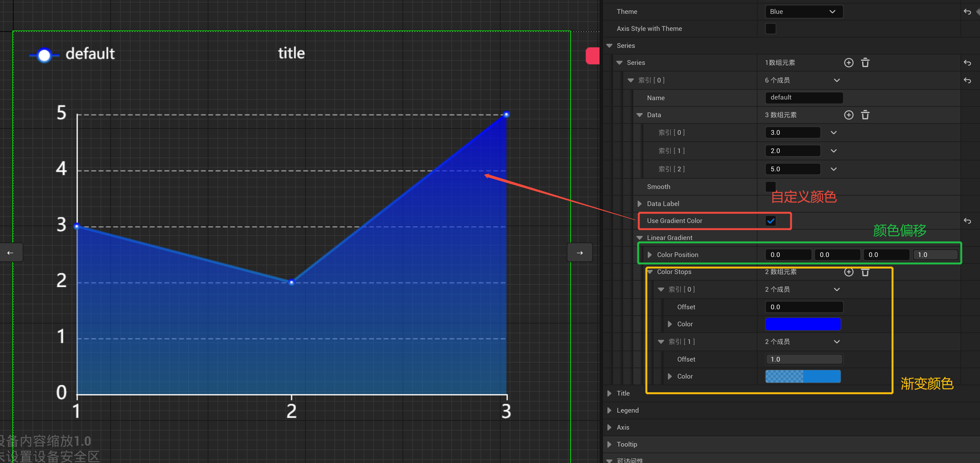
Task: Delete Color Stops using the trash icon
Action: click(866, 272)
